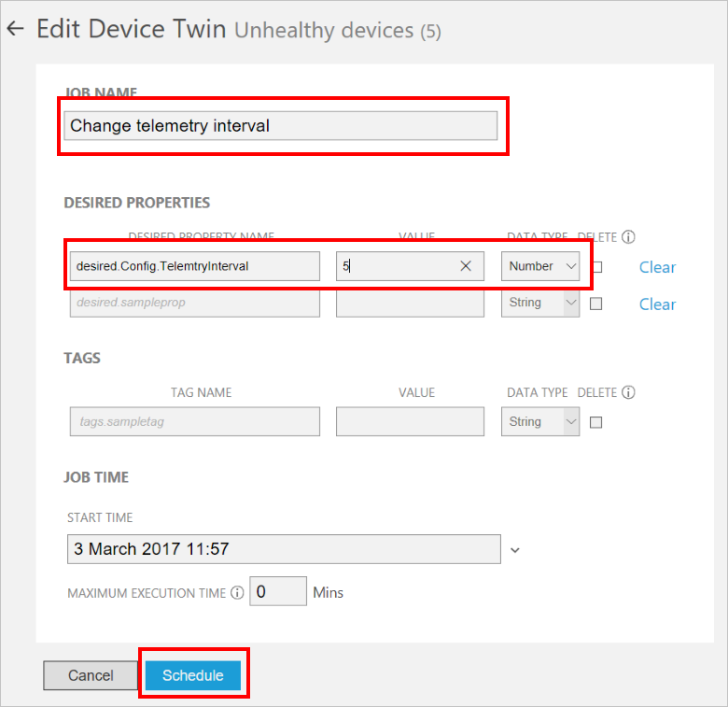The width and height of the screenshot is (728, 707).
Task: Click the Start Time field
Action: coord(284,549)
